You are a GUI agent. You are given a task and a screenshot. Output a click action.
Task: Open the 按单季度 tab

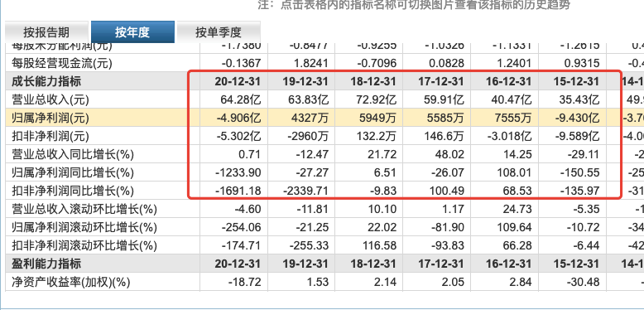pos(218,31)
